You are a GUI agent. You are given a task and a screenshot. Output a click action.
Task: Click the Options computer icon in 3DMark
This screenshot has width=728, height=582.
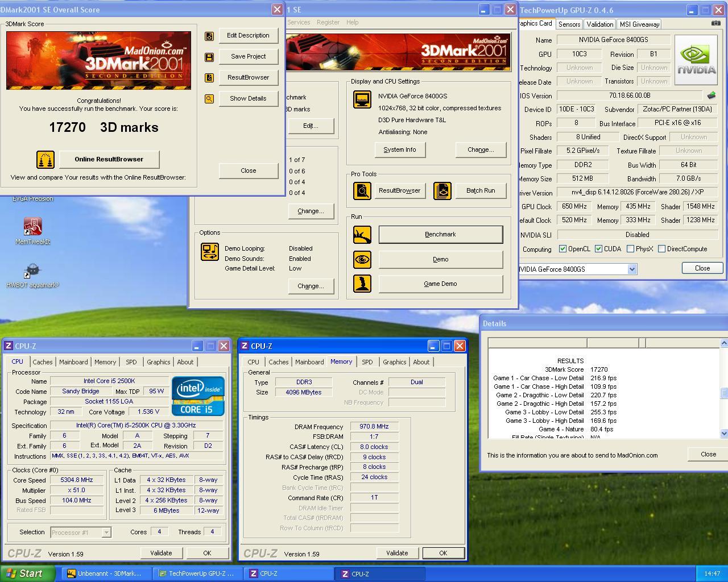(210, 252)
